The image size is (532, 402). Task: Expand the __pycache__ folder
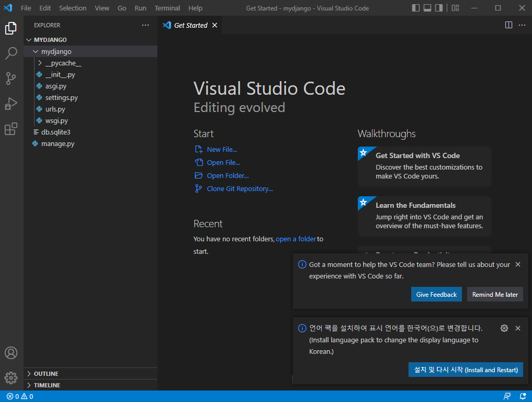[90, 63]
